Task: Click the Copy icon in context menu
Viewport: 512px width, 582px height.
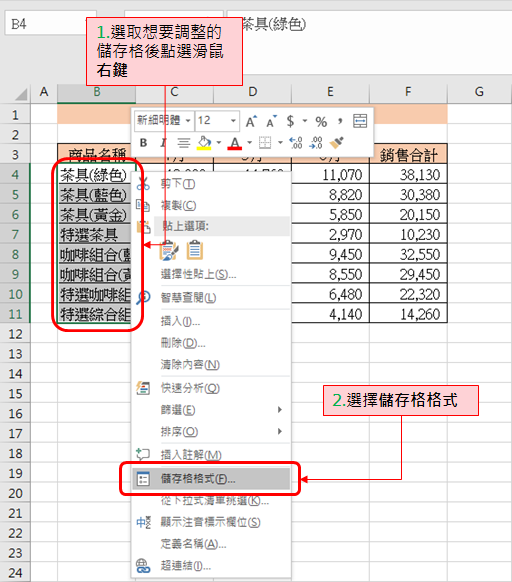Action: tap(143, 205)
